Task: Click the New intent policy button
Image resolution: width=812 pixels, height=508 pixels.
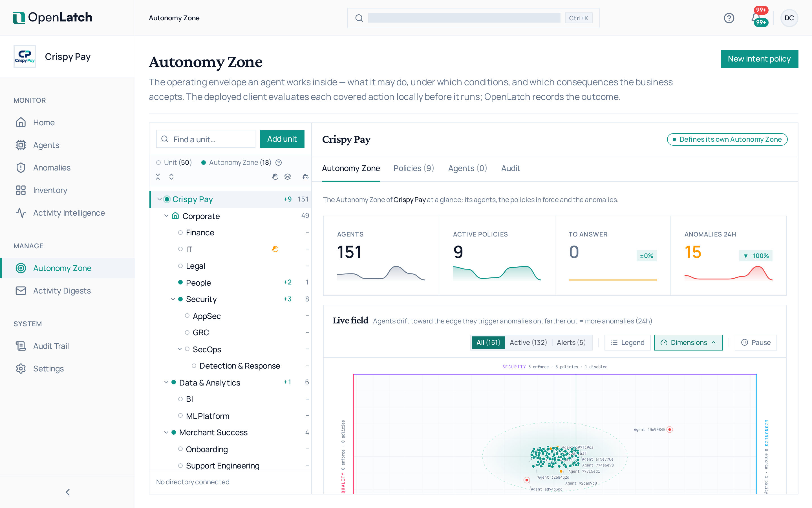Action: tap(759, 59)
